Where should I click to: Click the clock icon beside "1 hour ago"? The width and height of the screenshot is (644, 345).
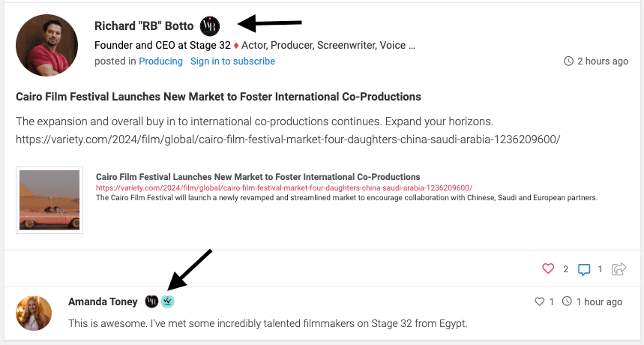pyautogui.click(x=567, y=302)
